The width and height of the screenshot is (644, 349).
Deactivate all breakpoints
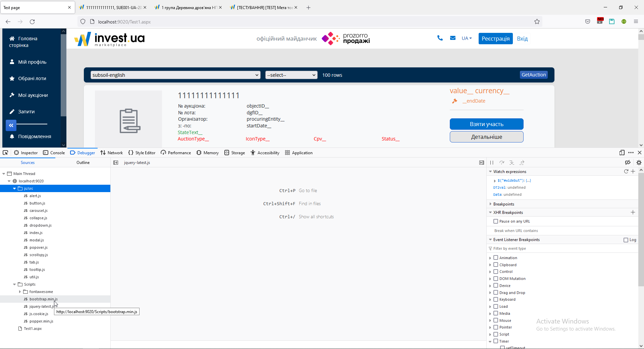pyautogui.click(x=628, y=163)
